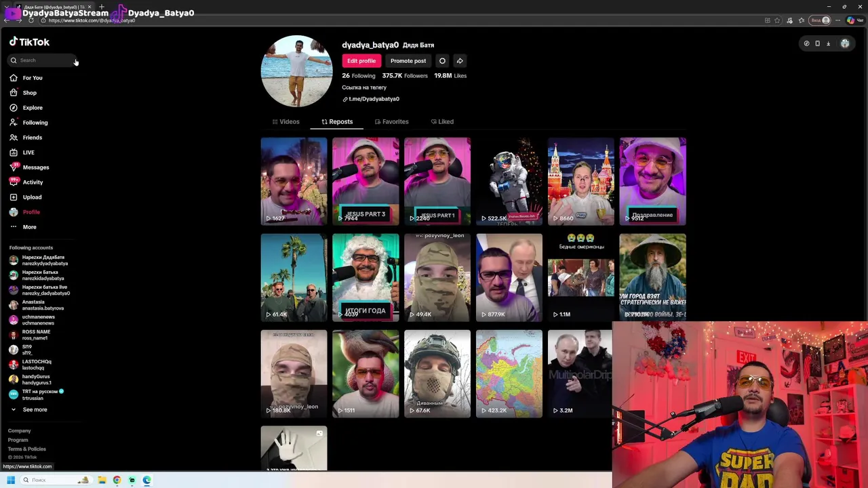Viewport: 868px width, 488px height.
Task: Open Terms & Policies footer link
Action: pyautogui.click(x=27, y=449)
